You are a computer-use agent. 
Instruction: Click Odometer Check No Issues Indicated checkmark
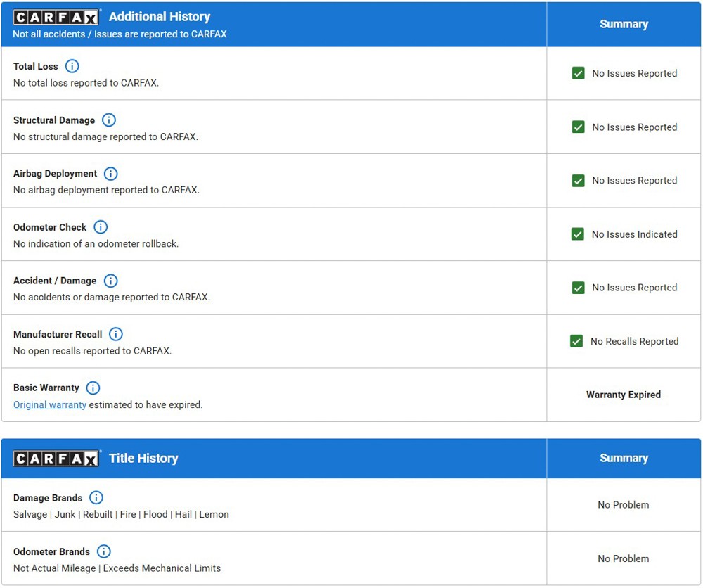pyautogui.click(x=578, y=234)
